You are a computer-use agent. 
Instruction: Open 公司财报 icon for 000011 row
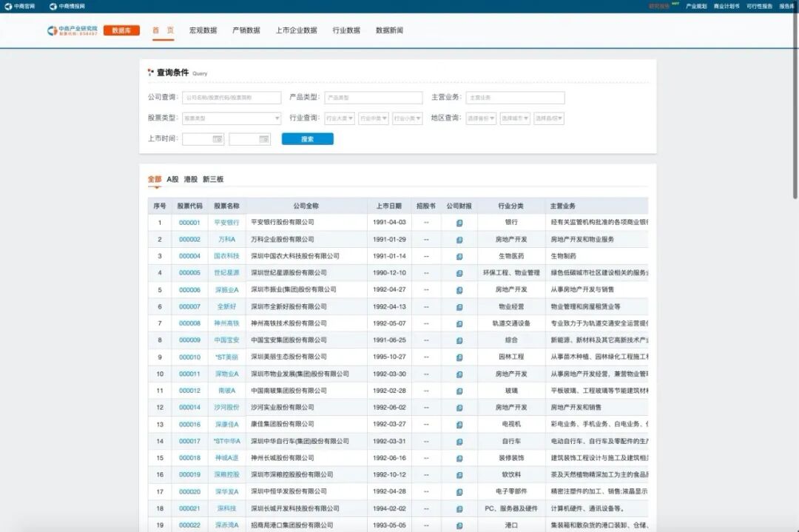click(x=459, y=374)
